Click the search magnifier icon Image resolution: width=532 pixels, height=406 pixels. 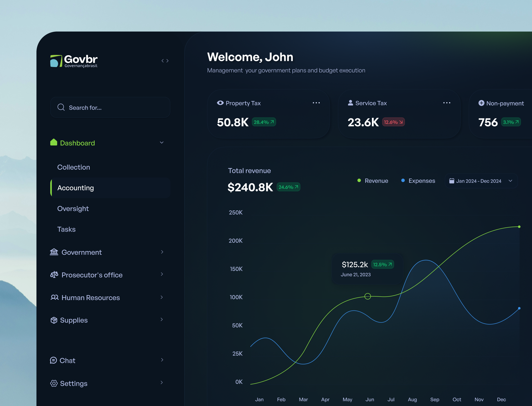pyautogui.click(x=61, y=107)
